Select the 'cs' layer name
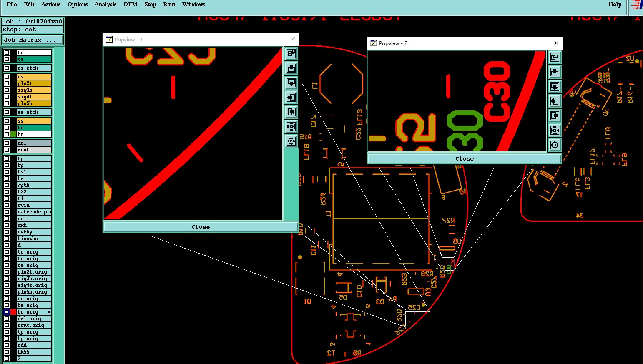Image resolution: width=643 pixels, height=364 pixels. pos(34,77)
